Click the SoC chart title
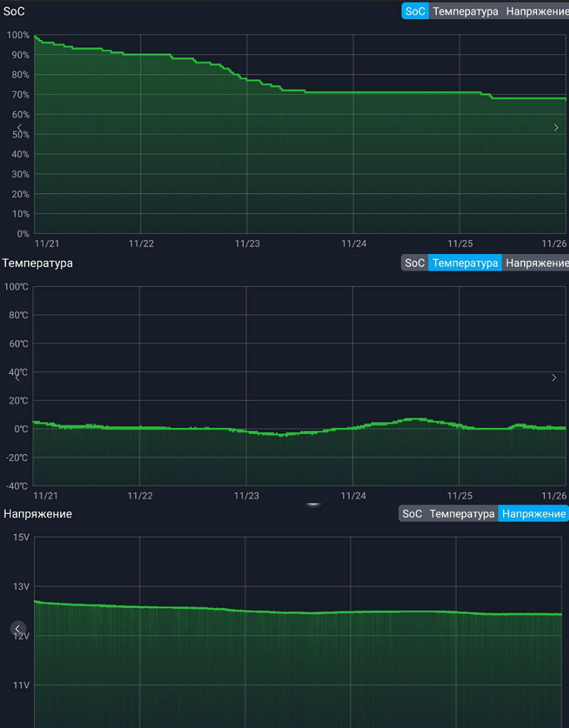This screenshot has width=569, height=728. 14,12
